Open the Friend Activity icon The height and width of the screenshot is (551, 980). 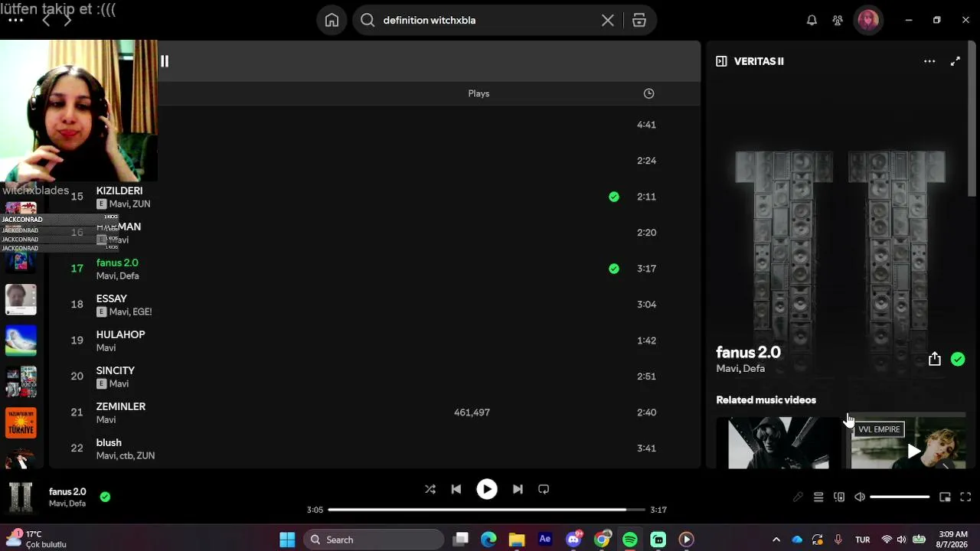click(838, 21)
